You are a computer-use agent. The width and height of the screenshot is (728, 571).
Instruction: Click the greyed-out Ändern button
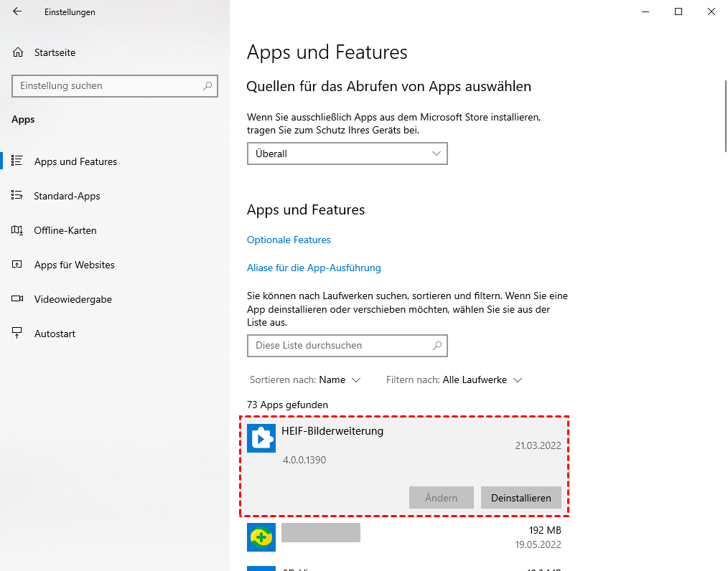pyautogui.click(x=441, y=498)
